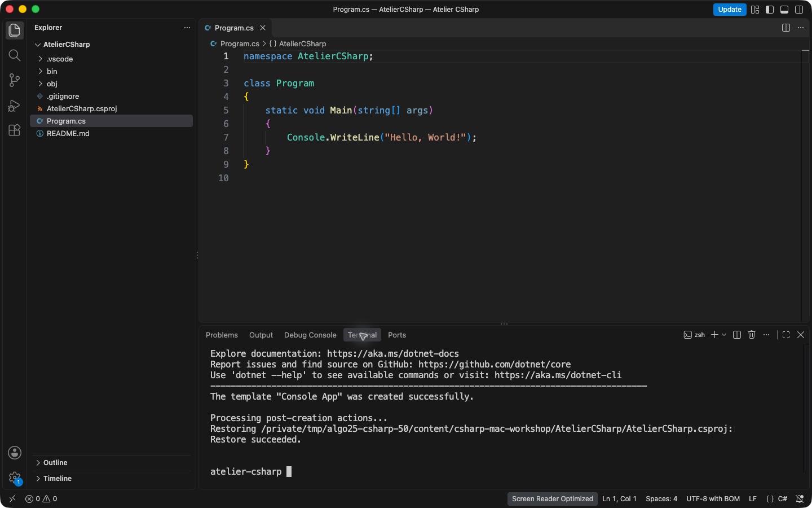The height and width of the screenshot is (508, 812).
Task: Switch to the Problems tab
Action: (222, 335)
